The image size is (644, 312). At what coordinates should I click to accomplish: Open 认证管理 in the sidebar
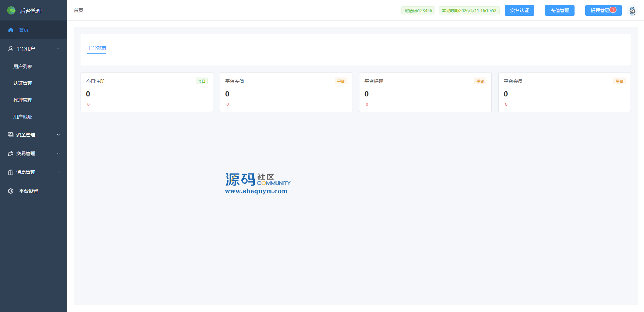pos(23,83)
